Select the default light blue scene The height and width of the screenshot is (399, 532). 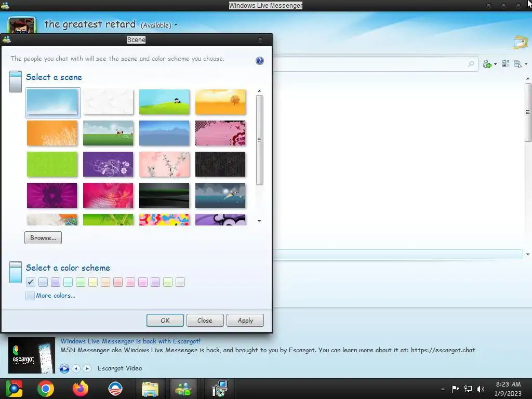pos(52,102)
